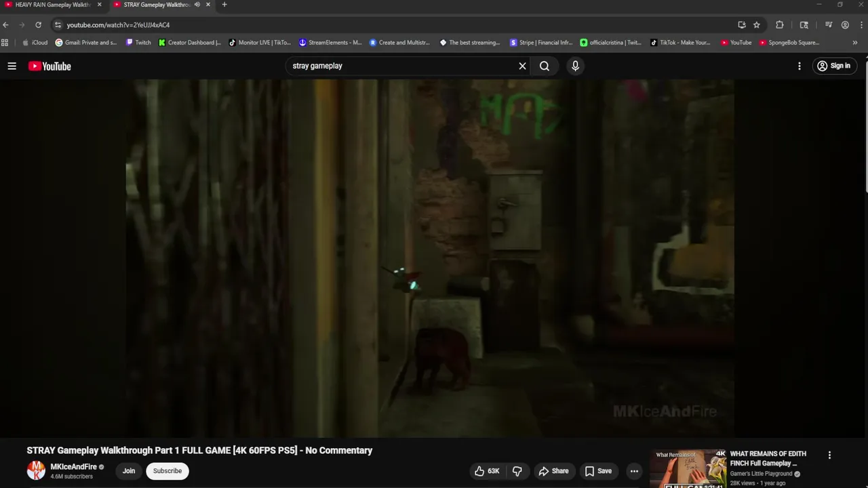Open YouTube settings three-dot menu
868x488 pixels.
(x=800, y=66)
